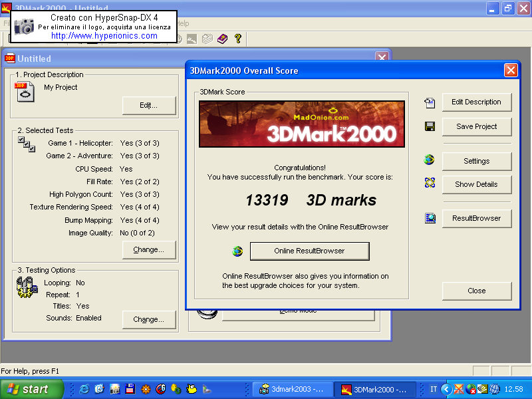The height and width of the screenshot is (399, 532).
Task: Click the yellow question mark toolbar icon
Action: (238, 39)
